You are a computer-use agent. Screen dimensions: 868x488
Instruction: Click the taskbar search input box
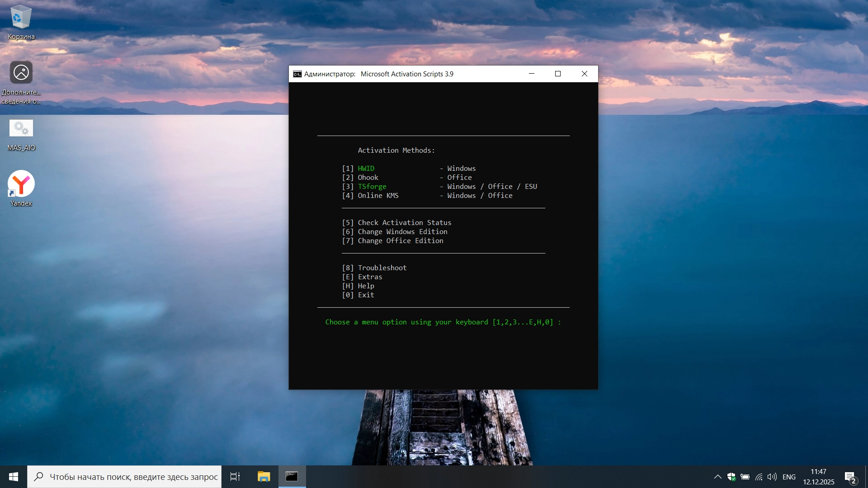[x=133, y=477]
